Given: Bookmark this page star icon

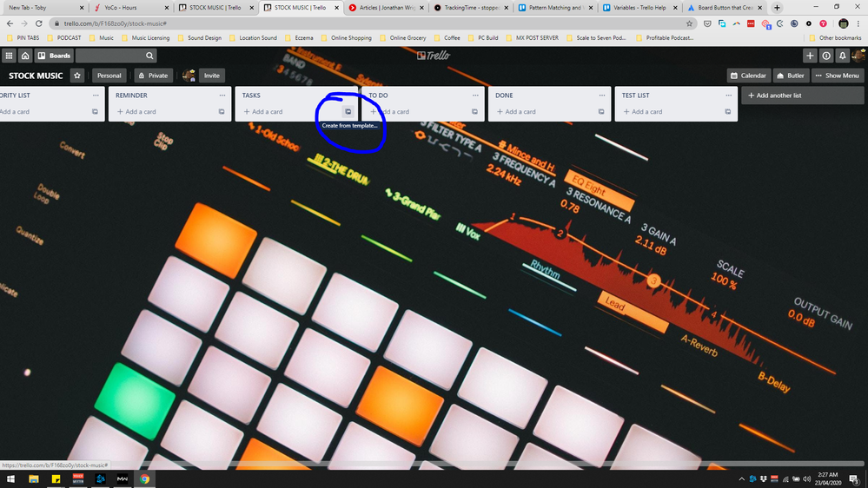Looking at the screenshot, I should click(x=689, y=23).
